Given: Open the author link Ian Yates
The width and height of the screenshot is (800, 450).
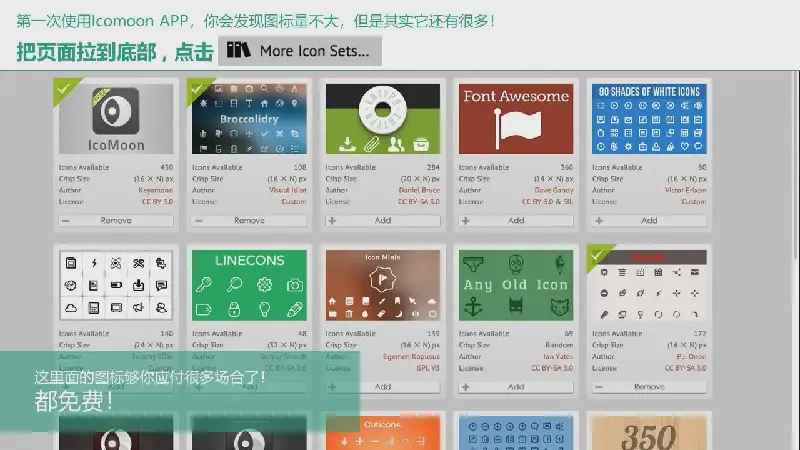Looking at the screenshot, I should coord(558,357).
